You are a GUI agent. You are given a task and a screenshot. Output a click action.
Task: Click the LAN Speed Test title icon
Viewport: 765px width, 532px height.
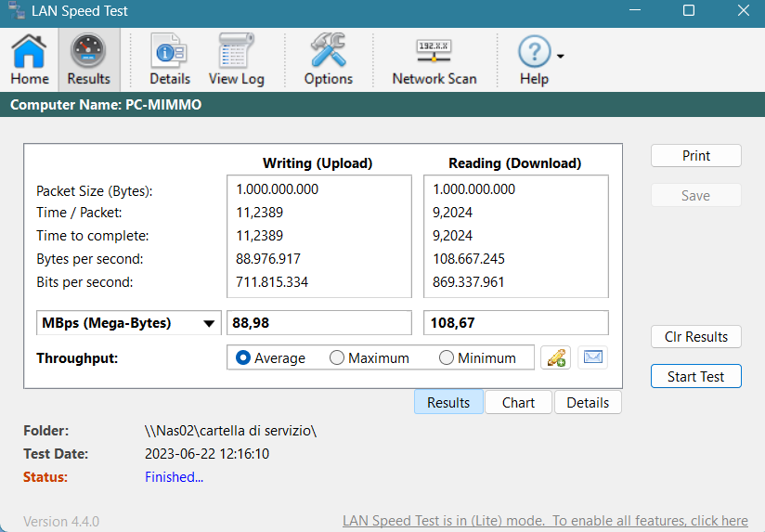17,10
